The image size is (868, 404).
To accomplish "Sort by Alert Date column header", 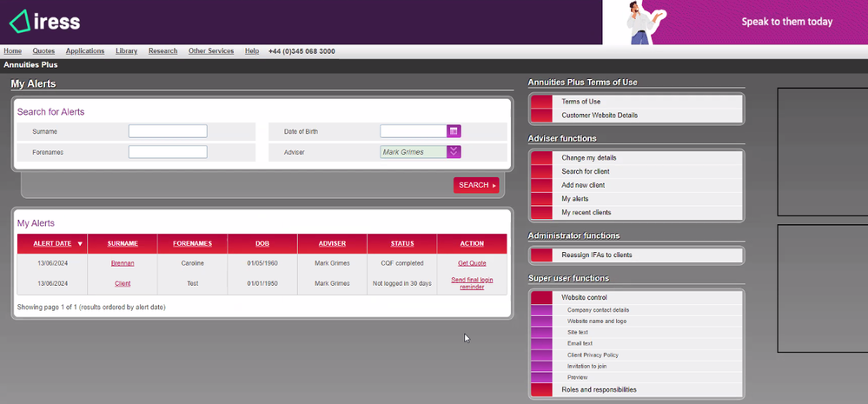I will pos(52,243).
